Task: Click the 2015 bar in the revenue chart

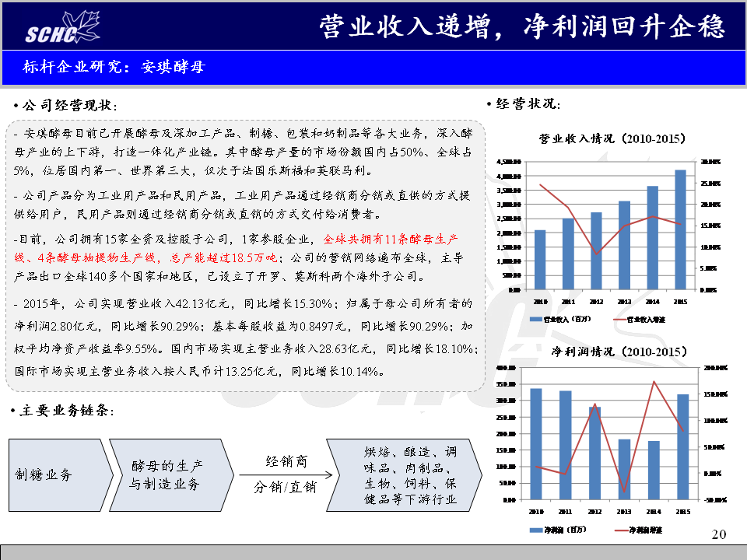Action: tap(679, 229)
